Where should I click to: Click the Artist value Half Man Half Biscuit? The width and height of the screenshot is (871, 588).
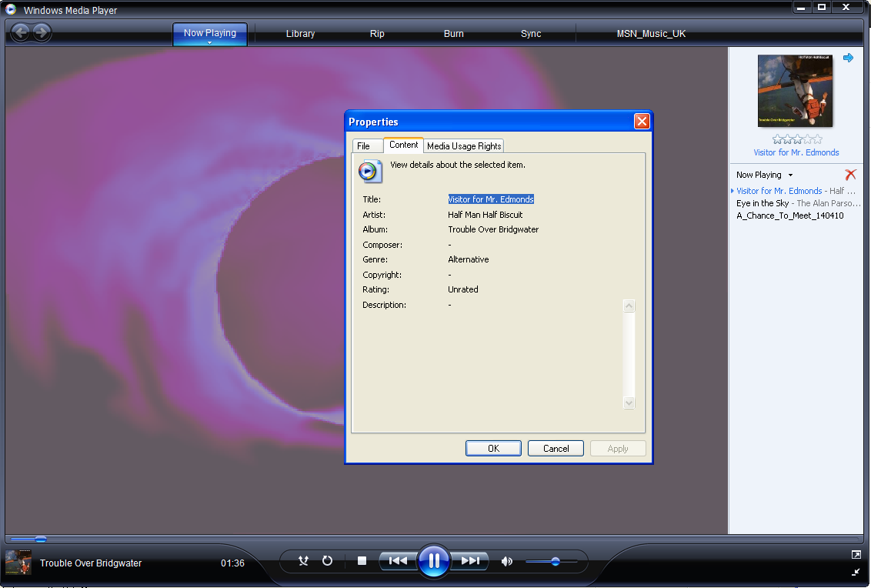485,215
